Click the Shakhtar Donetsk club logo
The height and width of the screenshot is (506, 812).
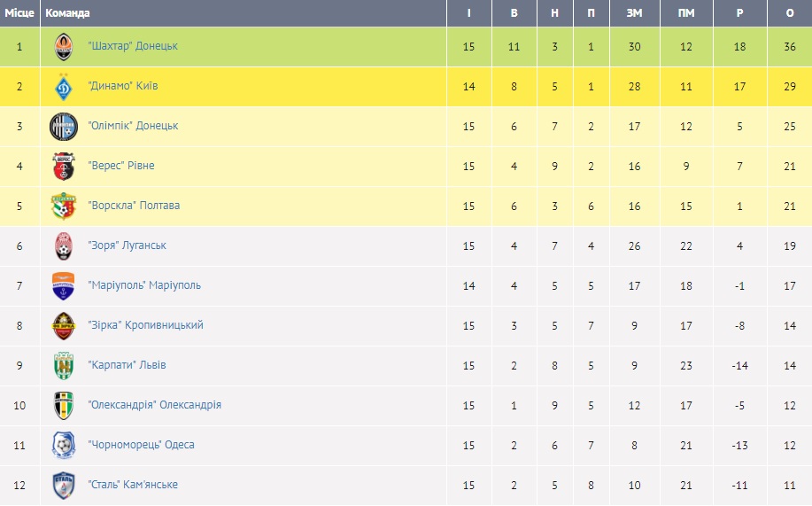coord(63,46)
